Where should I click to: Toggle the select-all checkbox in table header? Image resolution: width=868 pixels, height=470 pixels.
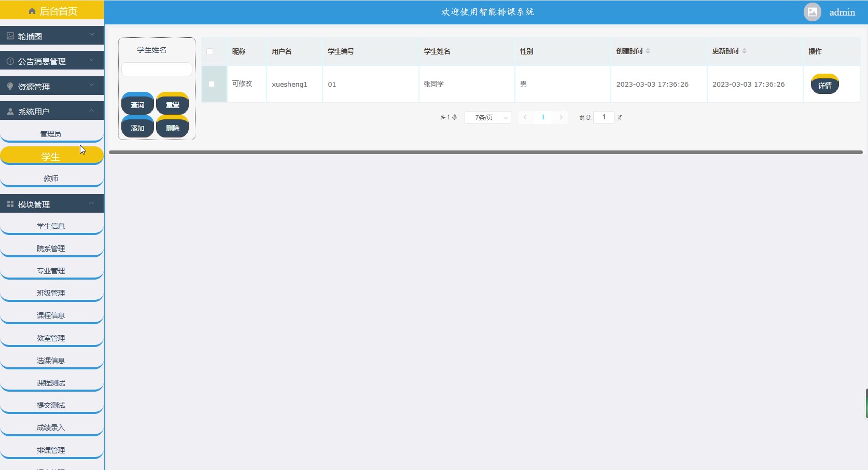click(210, 51)
